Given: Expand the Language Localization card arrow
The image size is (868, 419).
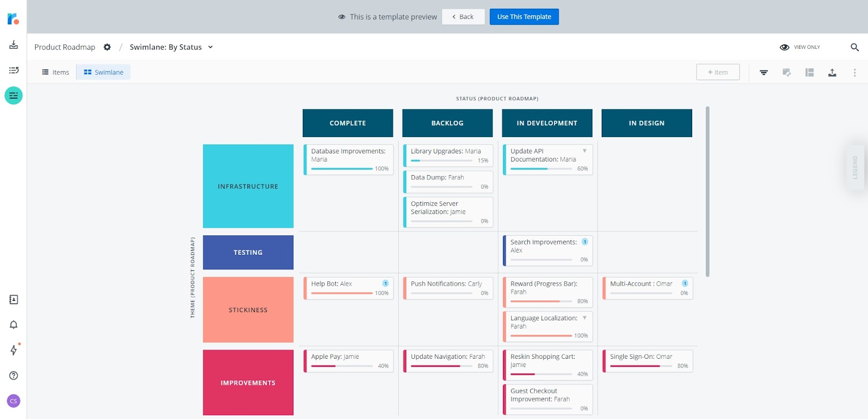Looking at the screenshot, I should (584, 318).
